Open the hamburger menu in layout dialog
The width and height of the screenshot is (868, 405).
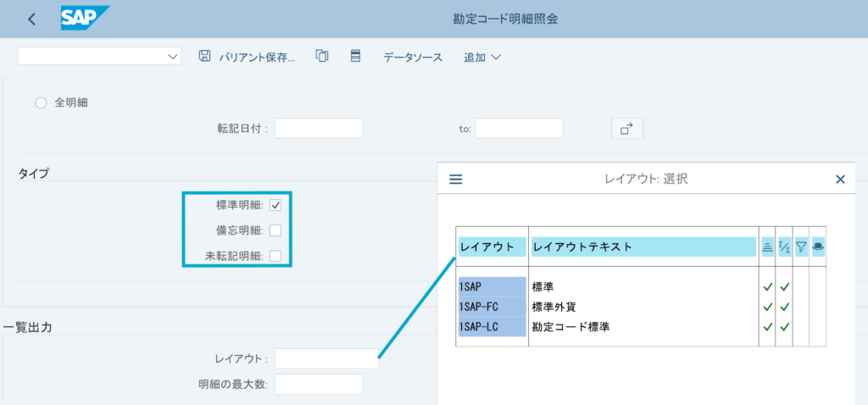[455, 180]
